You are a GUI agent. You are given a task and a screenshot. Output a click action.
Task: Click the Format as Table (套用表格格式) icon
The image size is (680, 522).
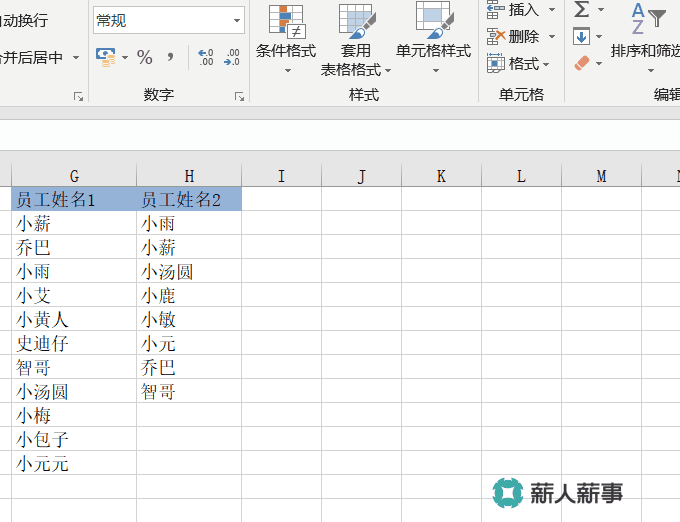pos(356,20)
